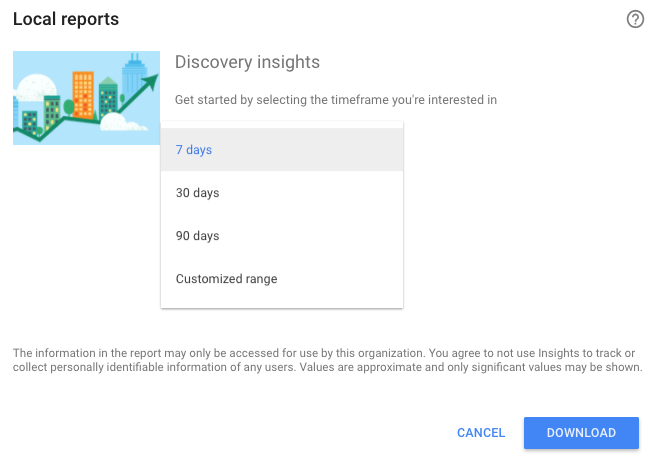Click the small green building at the illustration's left
This screenshot has height=463, width=662.
[31, 121]
